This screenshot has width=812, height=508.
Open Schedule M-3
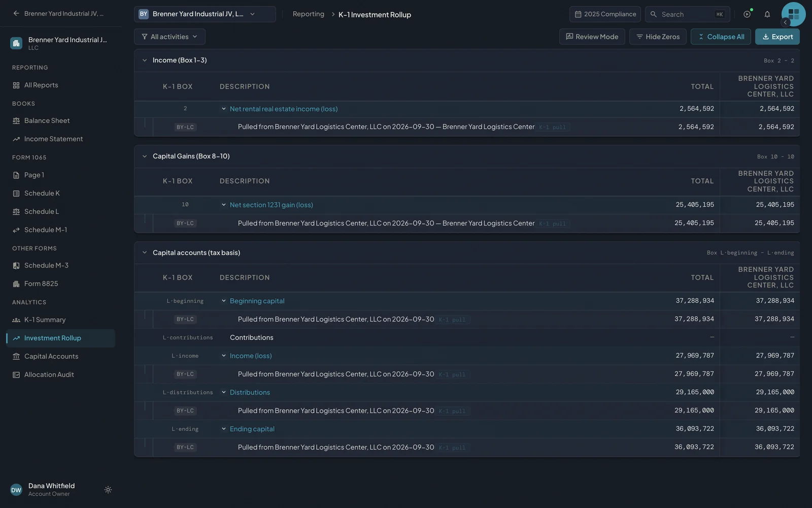coord(61,266)
